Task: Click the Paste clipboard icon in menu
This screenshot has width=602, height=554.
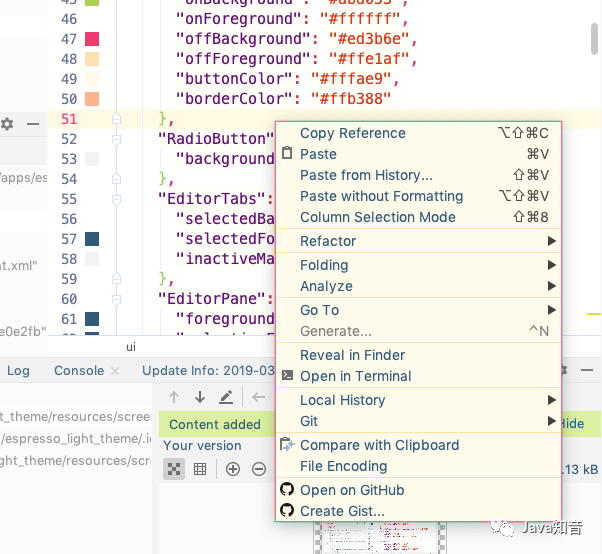Action: 287,153
